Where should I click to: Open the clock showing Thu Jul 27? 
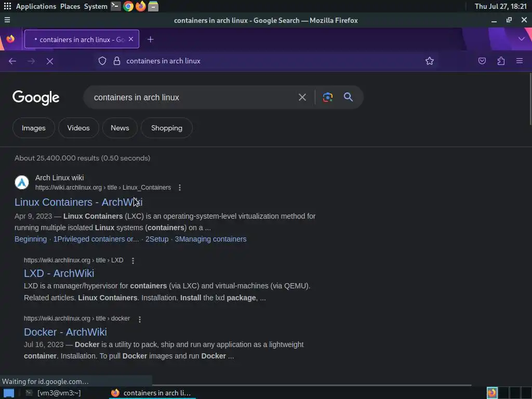click(500, 6)
